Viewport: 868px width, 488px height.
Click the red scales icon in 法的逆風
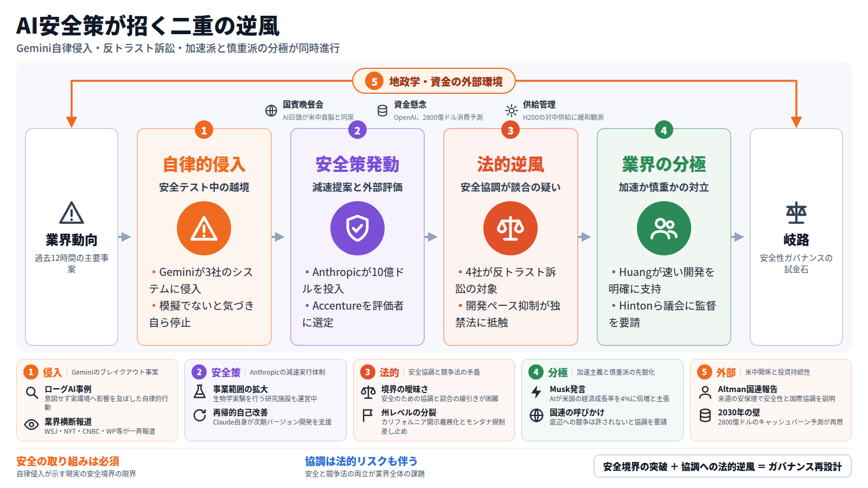(x=510, y=228)
